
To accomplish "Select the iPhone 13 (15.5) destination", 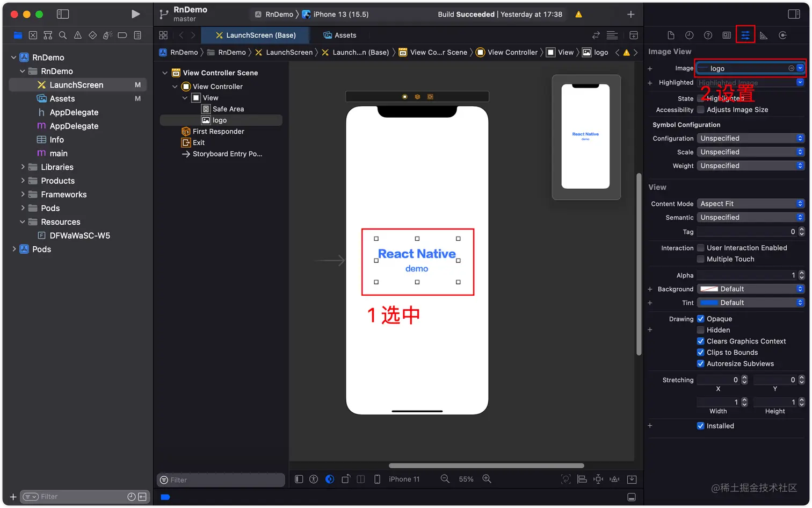I will pos(335,15).
